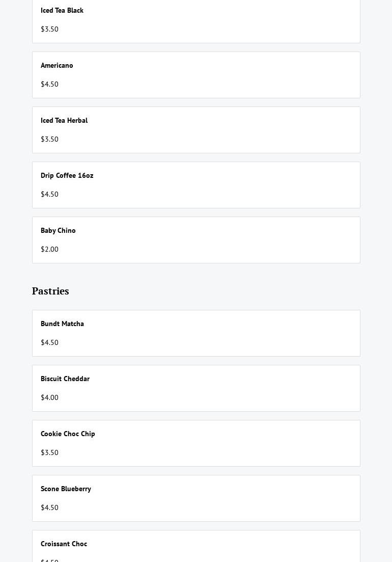Click the Biscuit Cheddar $4.00 price

[x=49, y=397]
